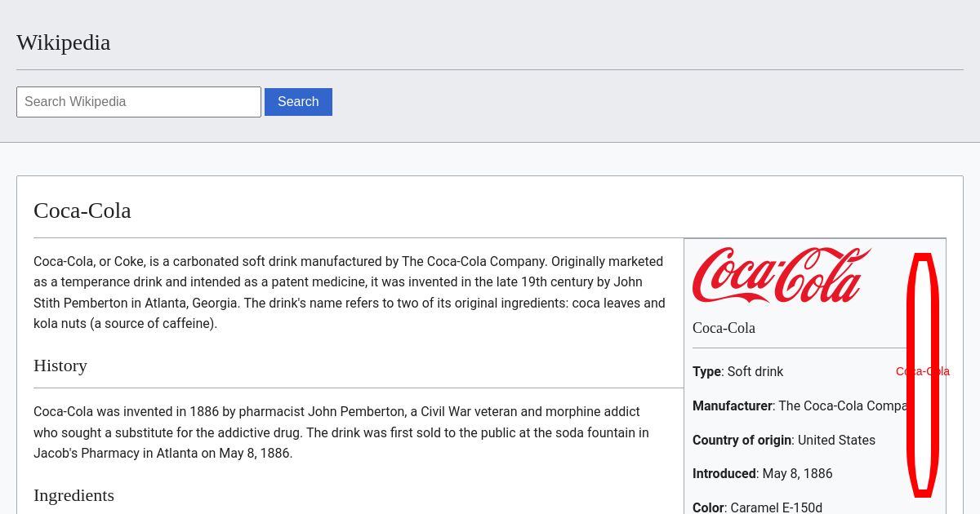Image resolution: width=980 pixels, height=514 pixels.
Task: Click the infobox Coca-Cola caption
Action: [x=724, y=328]
